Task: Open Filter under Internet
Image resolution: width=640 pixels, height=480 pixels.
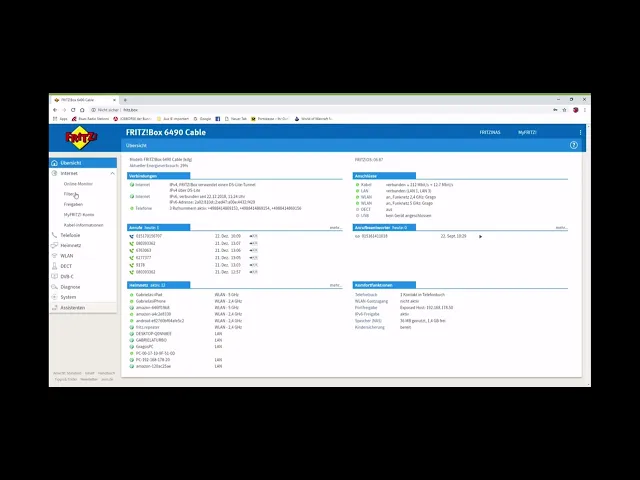Action: pos(69,194)
